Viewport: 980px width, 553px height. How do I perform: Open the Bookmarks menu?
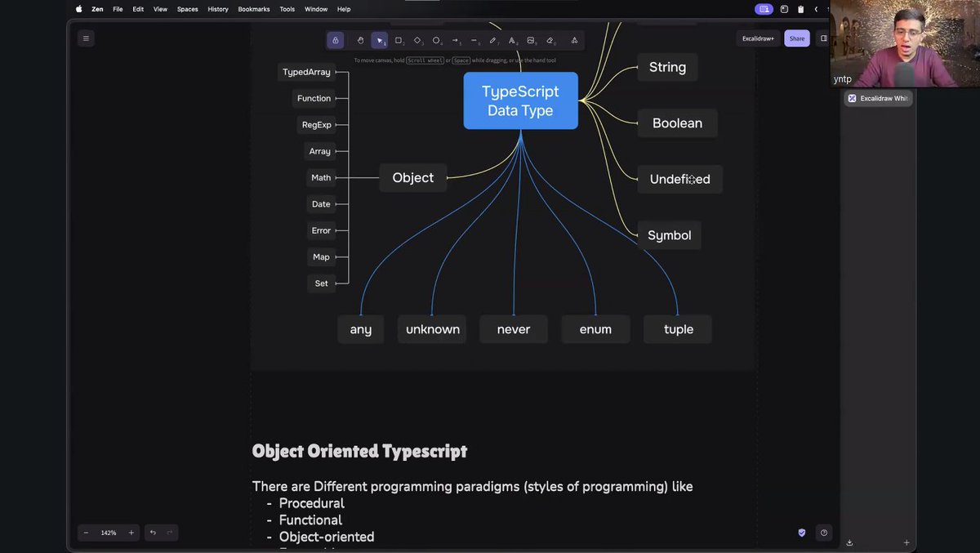pos(254,9)
